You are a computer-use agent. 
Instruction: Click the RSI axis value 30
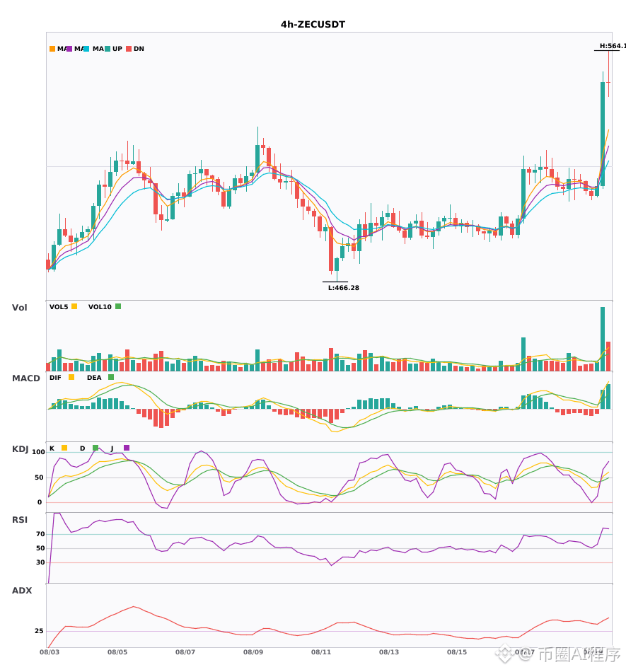[x=41, y=562]
